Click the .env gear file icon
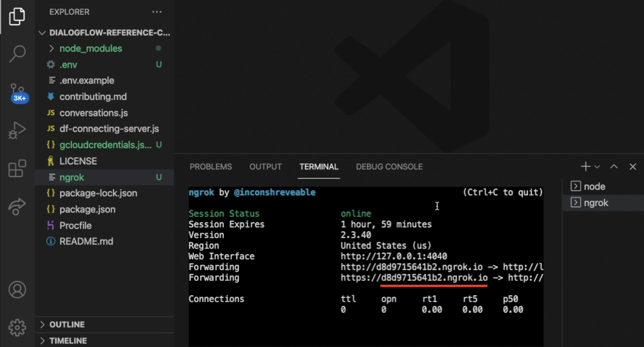This screenshot has width=644, height=347. pos(51,65)
